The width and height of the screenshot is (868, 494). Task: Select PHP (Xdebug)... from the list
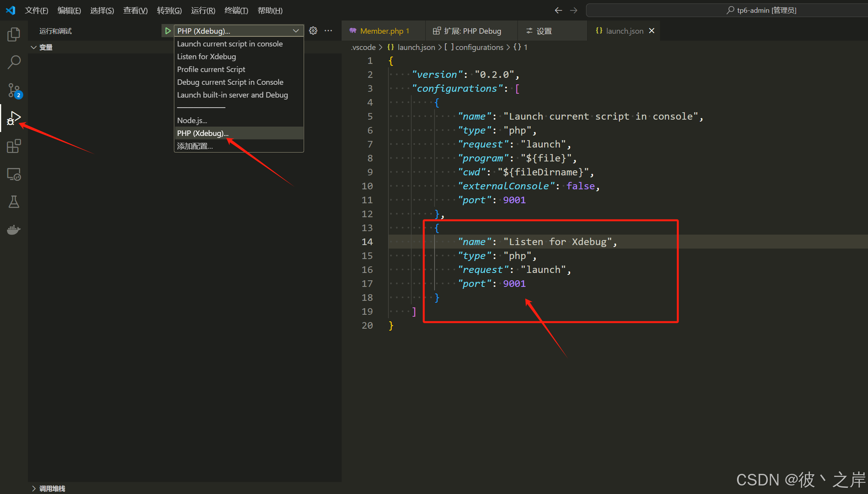pos(203,133)
